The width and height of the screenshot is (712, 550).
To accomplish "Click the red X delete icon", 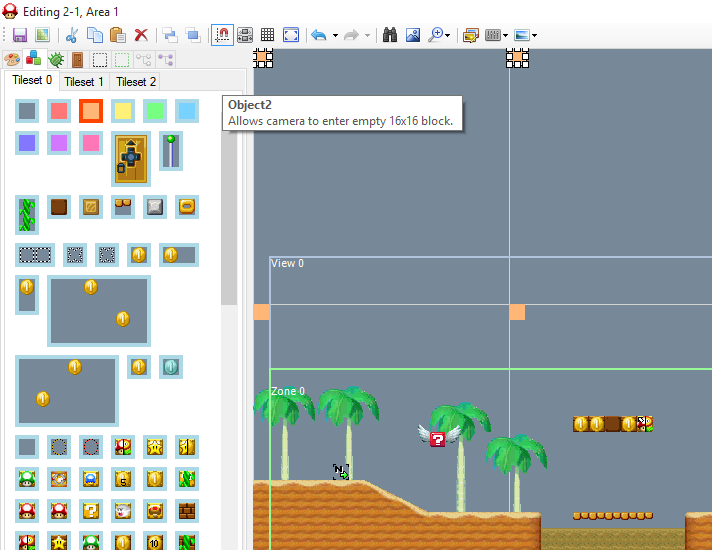I will pos(141,35).
